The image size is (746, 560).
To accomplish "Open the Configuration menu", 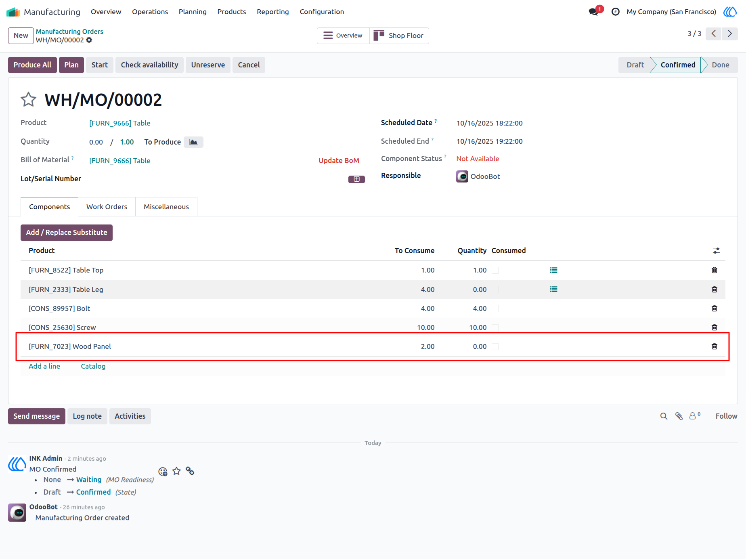I will [322, 12].
